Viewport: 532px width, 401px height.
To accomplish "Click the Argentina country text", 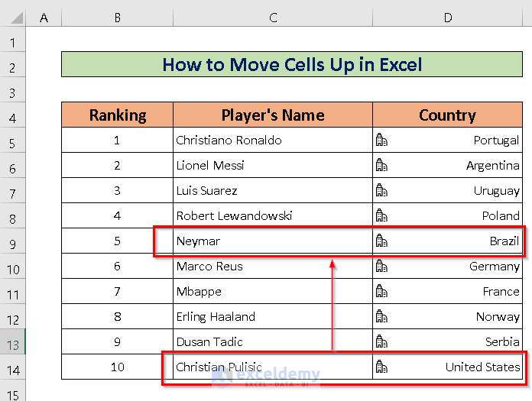I will coord(493,166).
